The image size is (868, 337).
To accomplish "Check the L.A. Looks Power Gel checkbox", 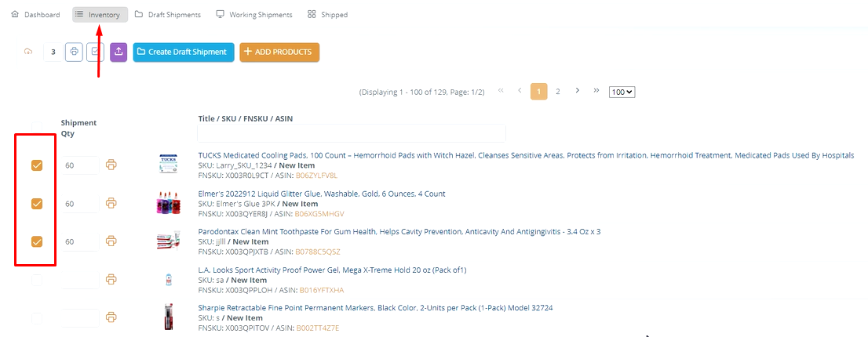I will coord(37,280).
